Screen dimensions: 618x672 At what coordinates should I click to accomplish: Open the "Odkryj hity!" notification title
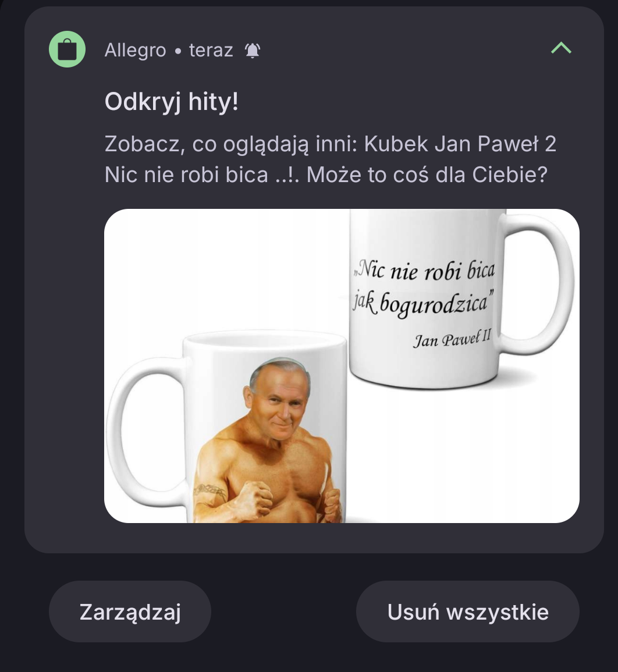(172, 102)
